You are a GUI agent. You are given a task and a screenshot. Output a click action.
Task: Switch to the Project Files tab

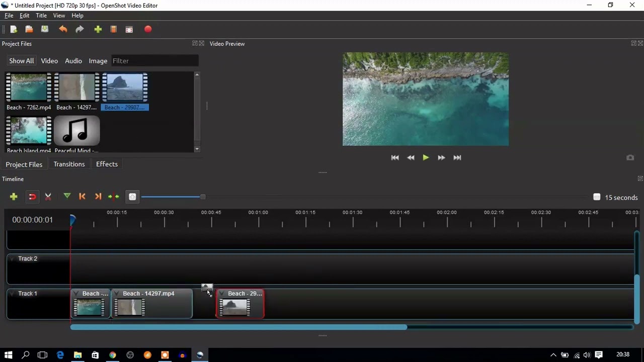click(x=24, y=164)
